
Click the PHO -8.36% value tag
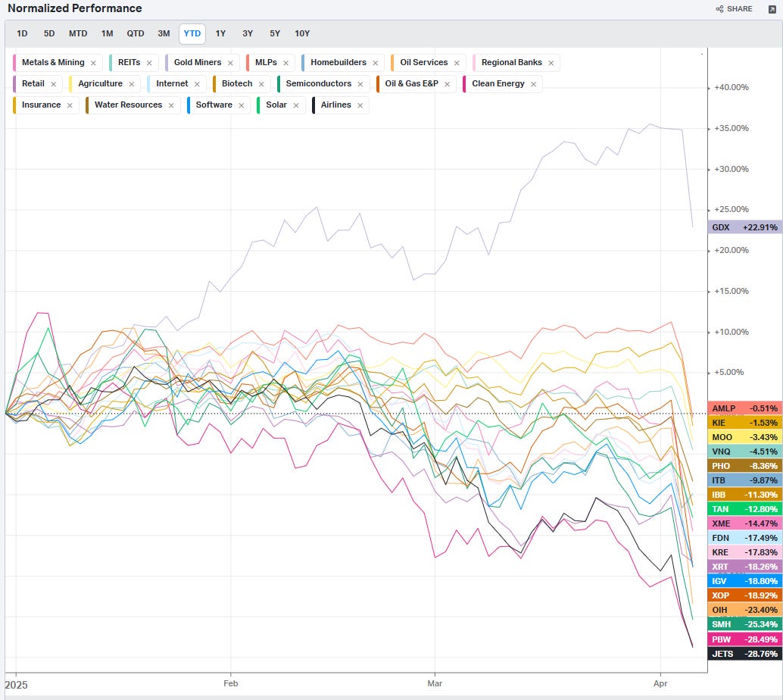point(744,466)
